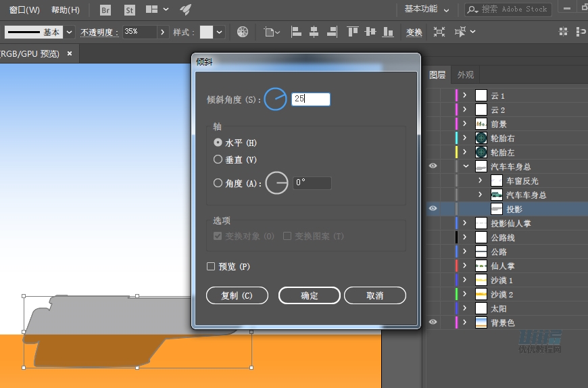The width and height of the screenshot is (588, 388).
Task: Expand the 沙漠 2 layer
Action: point(464,294)
